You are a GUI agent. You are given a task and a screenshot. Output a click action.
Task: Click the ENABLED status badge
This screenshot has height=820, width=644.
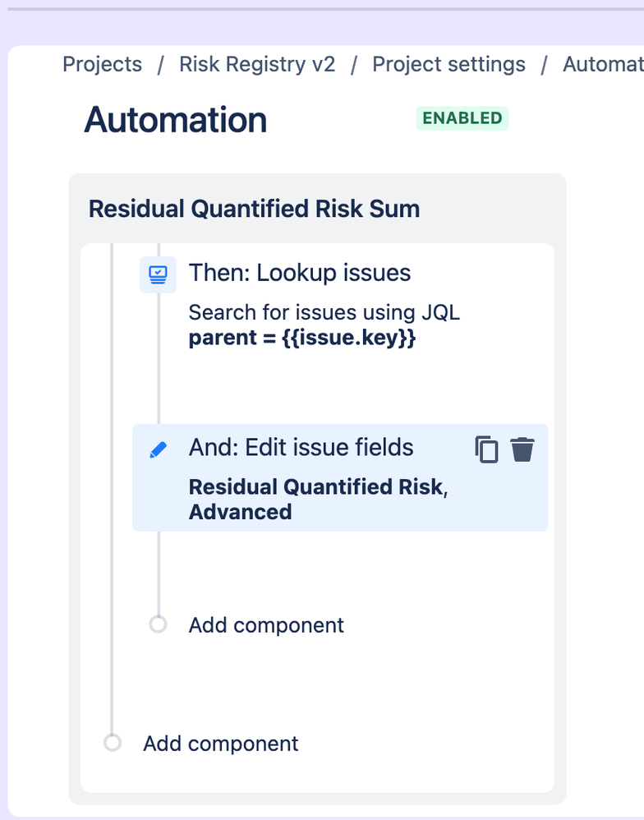(462, 118)
